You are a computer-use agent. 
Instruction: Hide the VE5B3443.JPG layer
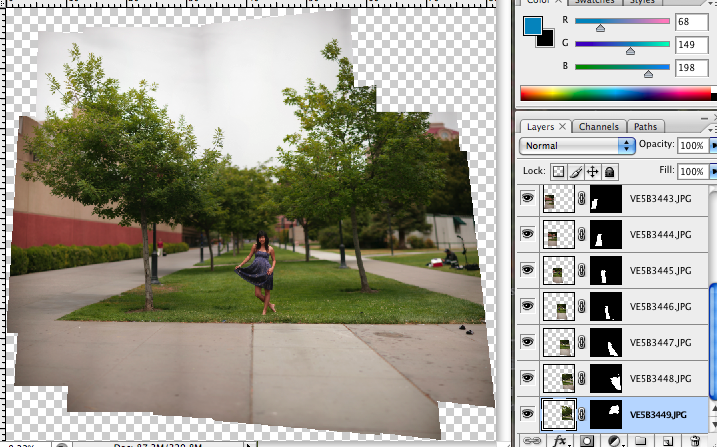point(528,199)
